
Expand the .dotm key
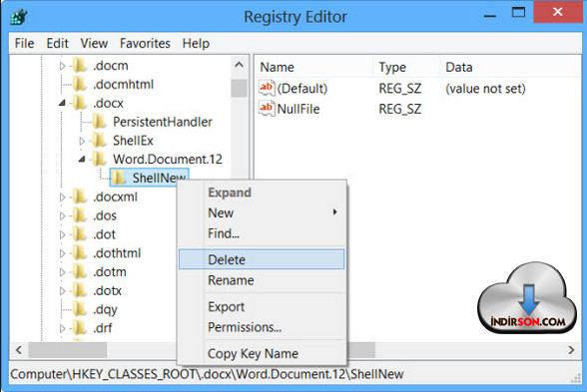(62, 272)
